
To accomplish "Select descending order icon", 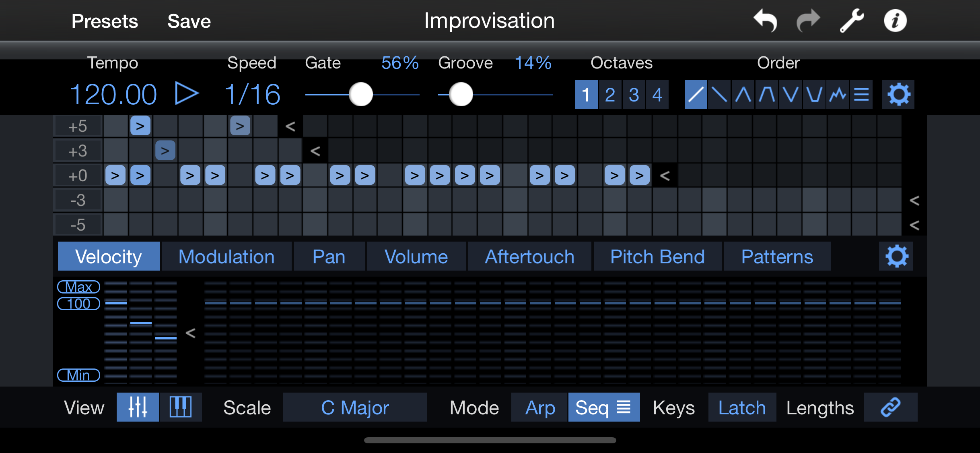I will click(x=719, y=95).
